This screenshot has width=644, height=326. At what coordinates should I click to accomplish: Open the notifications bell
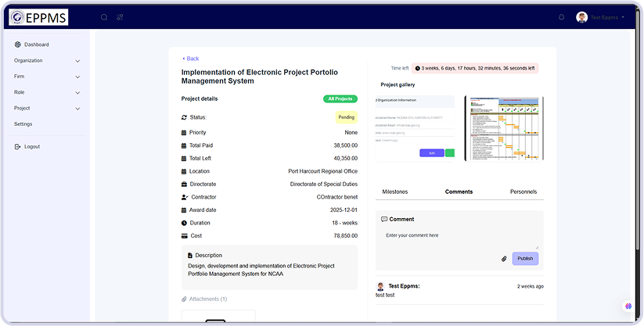[x=561, y=16]
